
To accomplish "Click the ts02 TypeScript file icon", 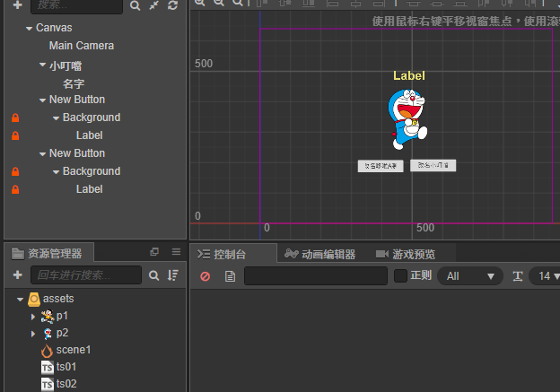I will click(x=48, y=385).
